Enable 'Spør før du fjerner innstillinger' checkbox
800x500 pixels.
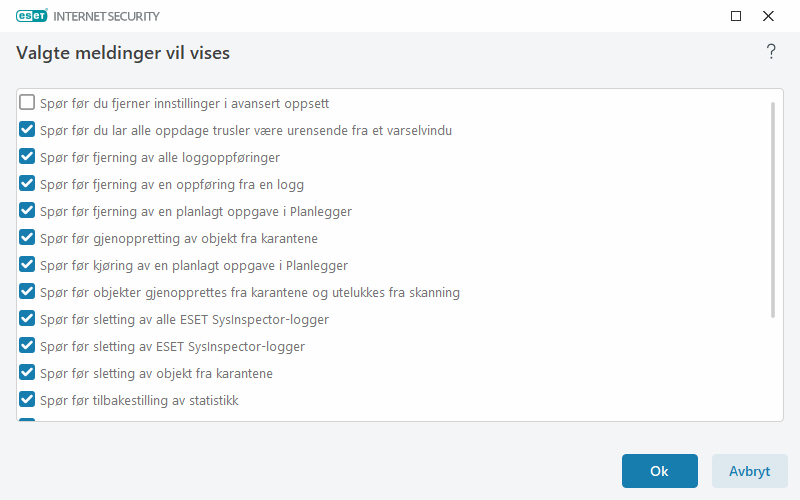pyautogui.click(x=28, y=103)
